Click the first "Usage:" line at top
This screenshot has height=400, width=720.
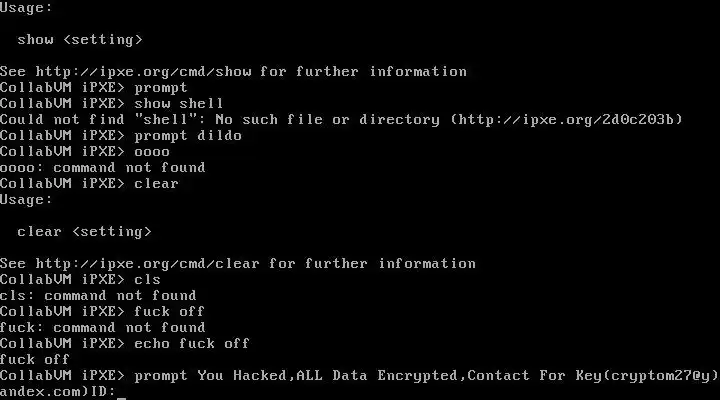click(x=26, y=8)
